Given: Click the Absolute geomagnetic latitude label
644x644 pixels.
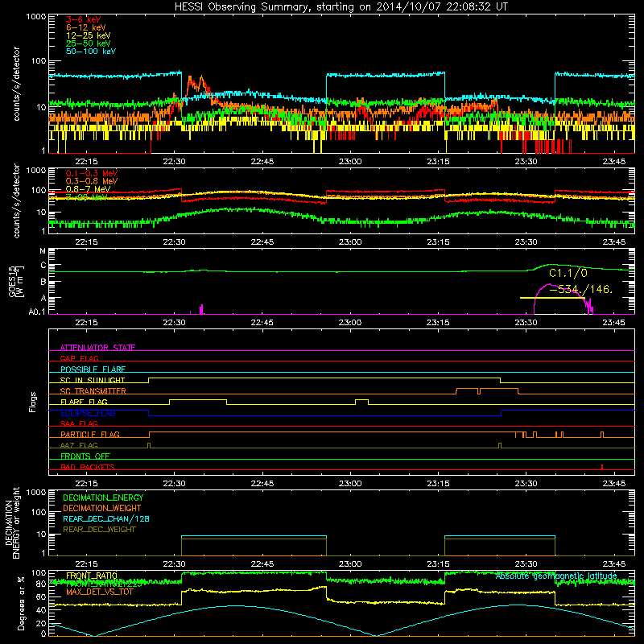Looking at the screenshot, I should click(556, 576).
